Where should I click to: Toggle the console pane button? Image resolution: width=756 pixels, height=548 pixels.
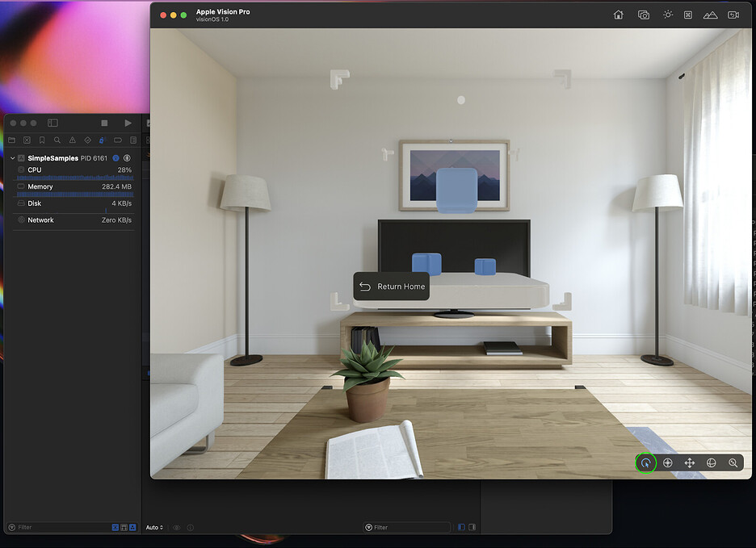472,527
